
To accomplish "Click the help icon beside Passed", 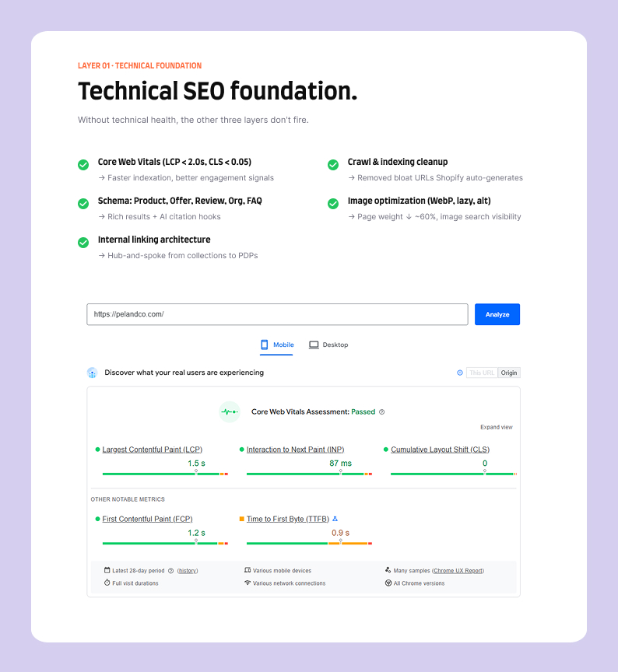I will [381, 412].
